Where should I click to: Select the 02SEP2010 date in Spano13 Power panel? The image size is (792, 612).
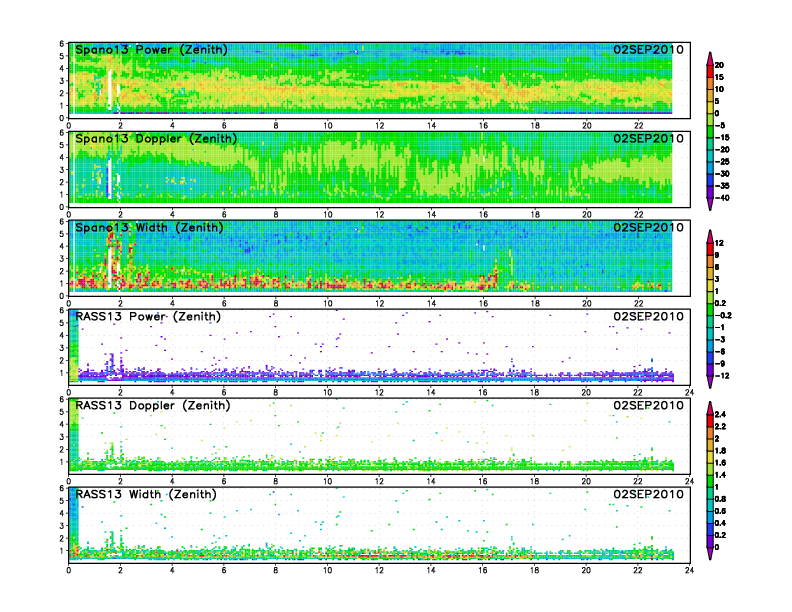[x=648, y=49]
